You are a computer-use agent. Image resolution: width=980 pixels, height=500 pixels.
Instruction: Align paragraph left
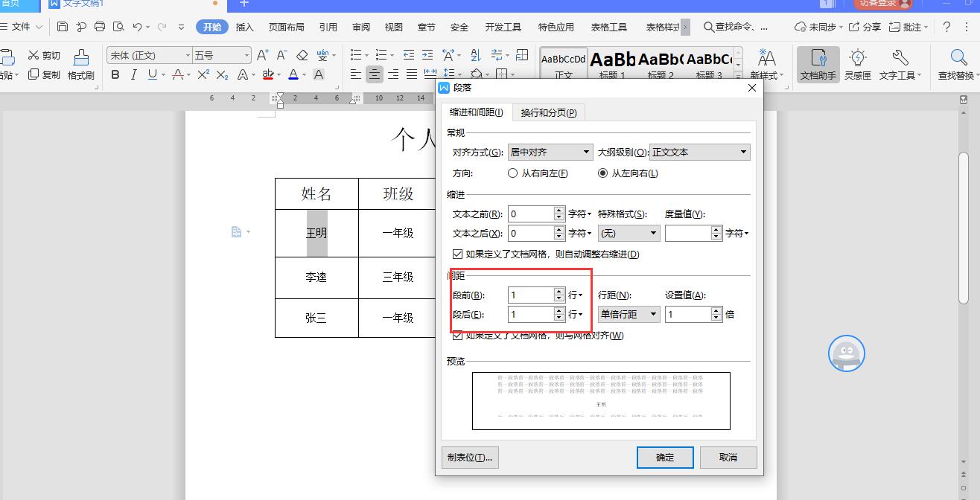[356, 74]
